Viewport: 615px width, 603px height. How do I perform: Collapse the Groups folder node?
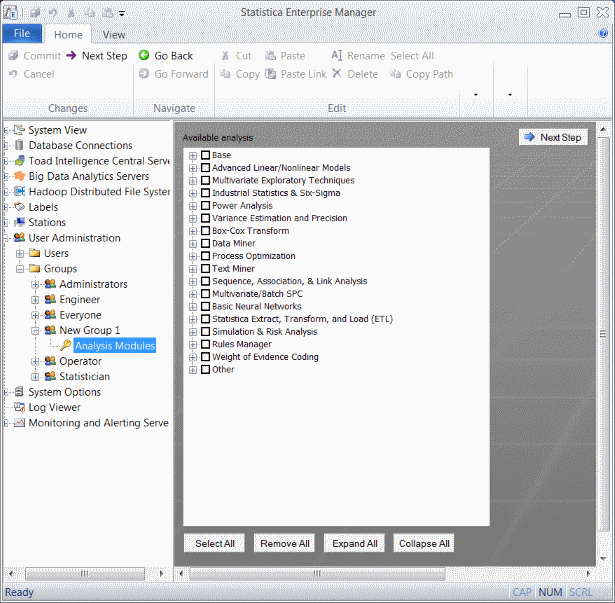coord(20,269)
